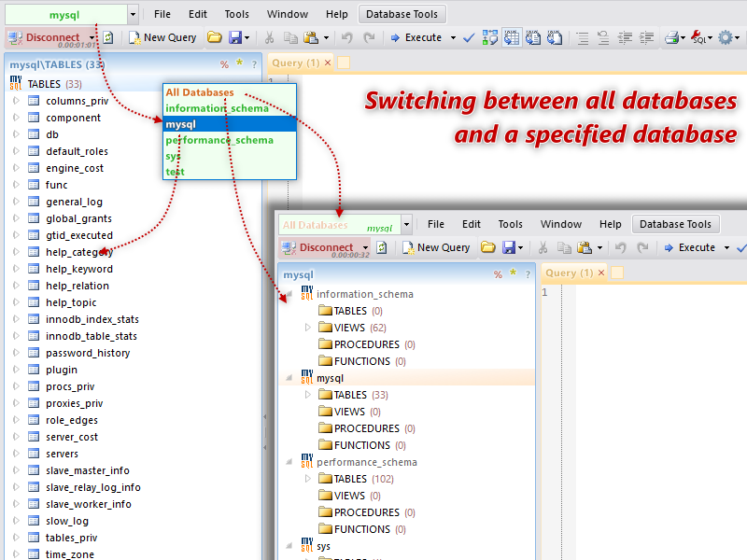Click the blue checkmark icon beside Execute in the top toolbar
The height and width of the screenshot is (560, 747).
click(x=469, y=37)
